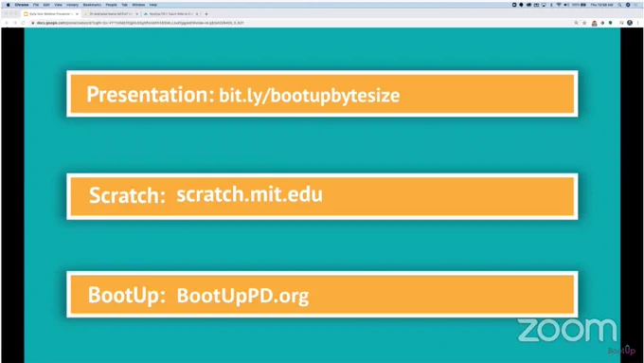Click the volume icon in menu bar

(x=566, y=5)
